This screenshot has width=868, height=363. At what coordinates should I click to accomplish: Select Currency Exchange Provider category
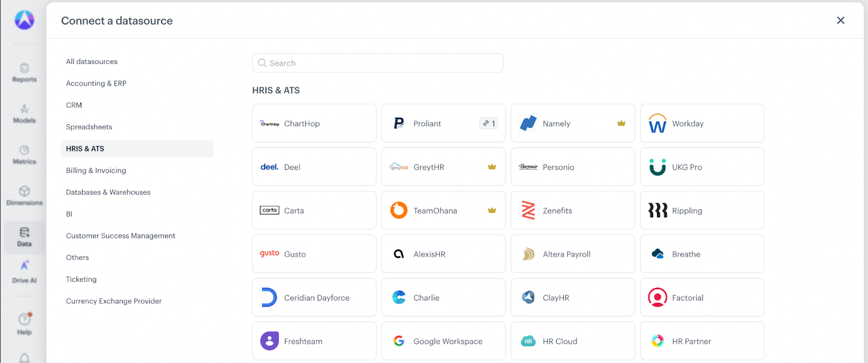(137, 301)
